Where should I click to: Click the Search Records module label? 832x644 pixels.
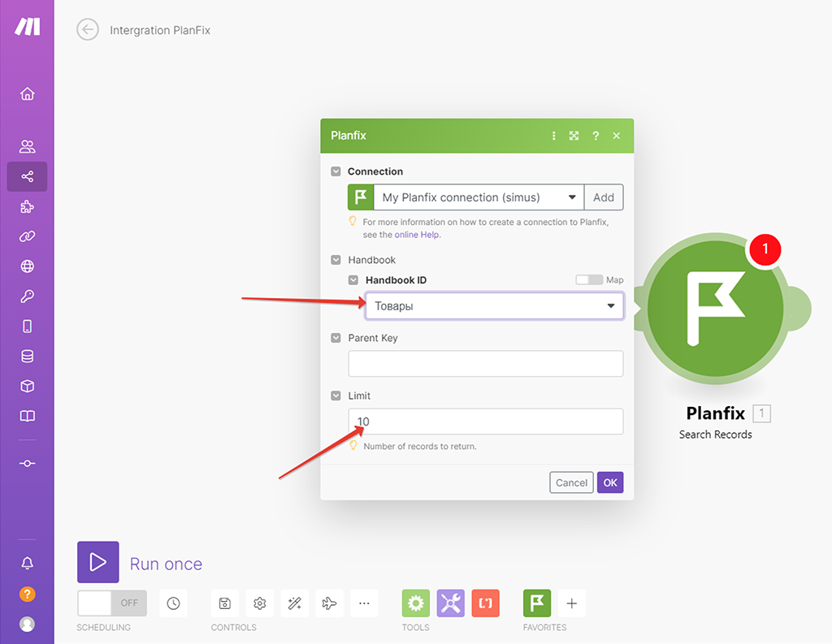pyautogui.click(x=715, y=434)
